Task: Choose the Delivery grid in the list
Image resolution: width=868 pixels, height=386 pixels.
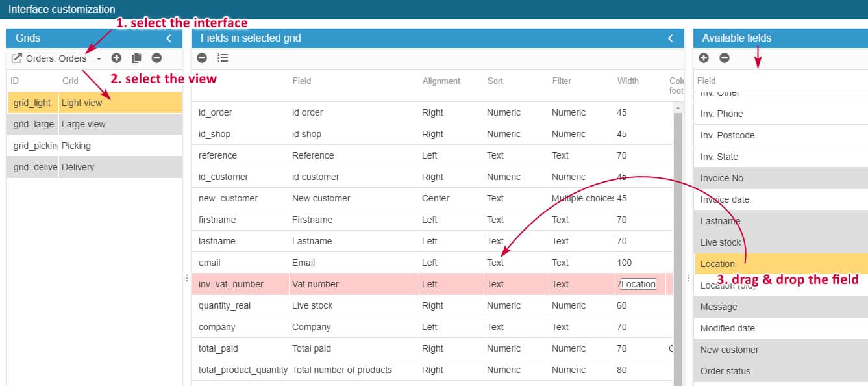Action: point(95,167)
